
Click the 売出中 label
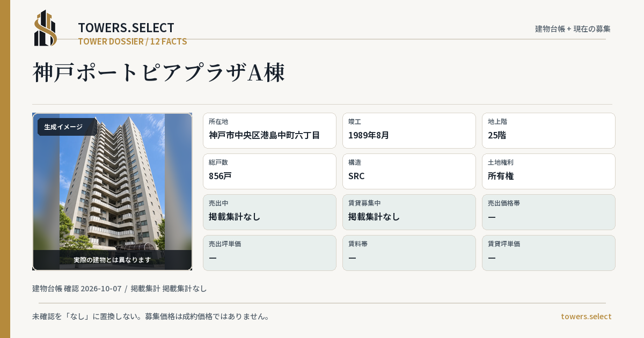coord(218,203)
